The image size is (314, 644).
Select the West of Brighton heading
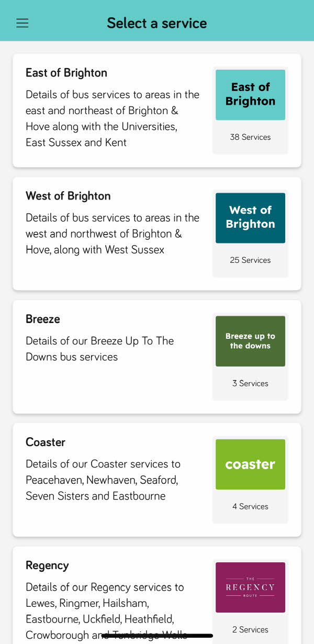pyautogui.click(x=68, y=196)
